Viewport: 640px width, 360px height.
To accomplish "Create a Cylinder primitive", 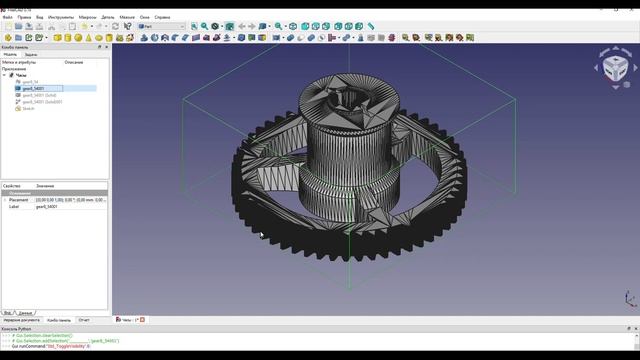I will (x=67, y=38).
